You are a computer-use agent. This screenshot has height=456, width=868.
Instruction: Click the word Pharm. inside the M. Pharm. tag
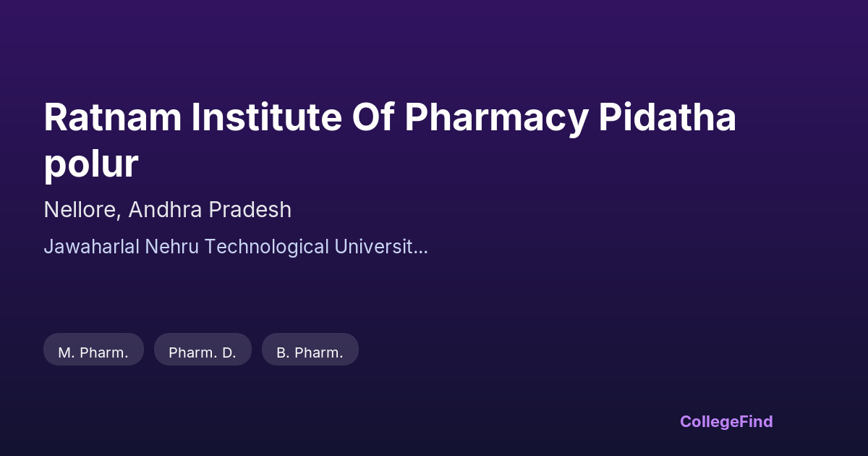[x=104, y=352]
